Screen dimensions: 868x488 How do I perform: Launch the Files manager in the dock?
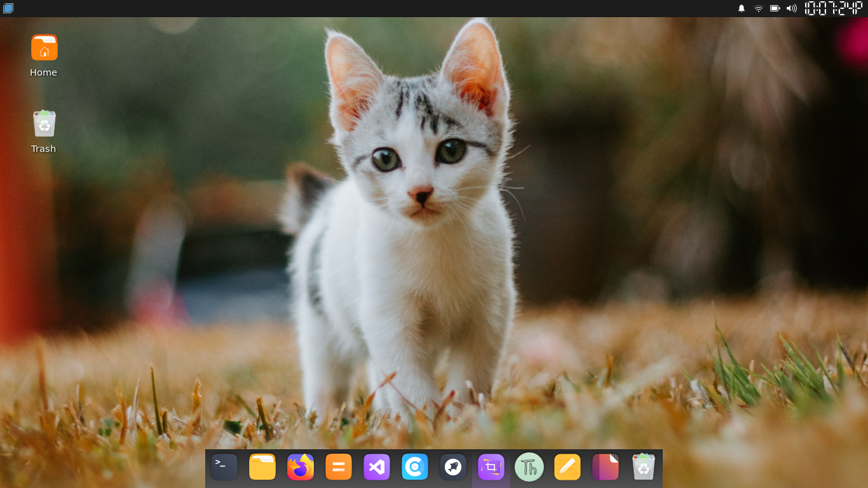tap(262, 467)
